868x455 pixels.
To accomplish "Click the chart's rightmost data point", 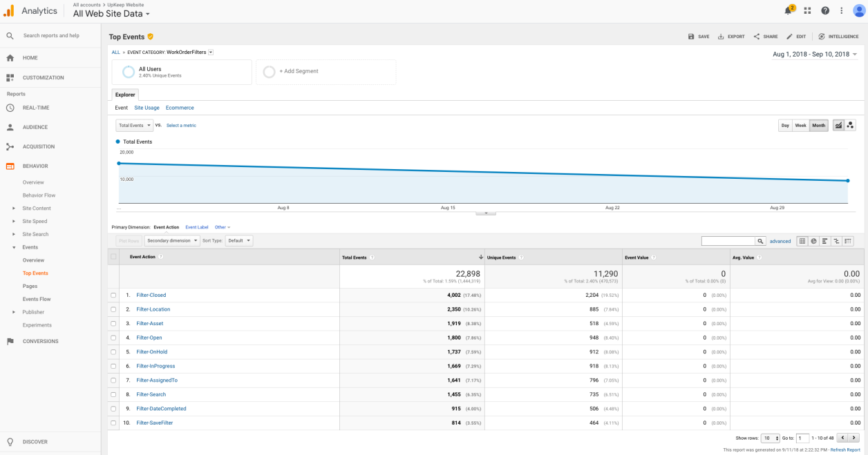I will 848,181.
